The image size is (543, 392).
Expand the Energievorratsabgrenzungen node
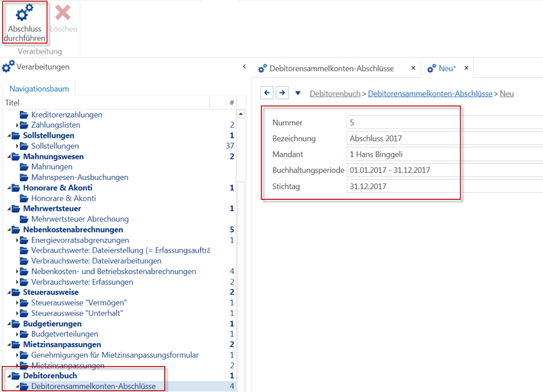click(x=17, y=240)
